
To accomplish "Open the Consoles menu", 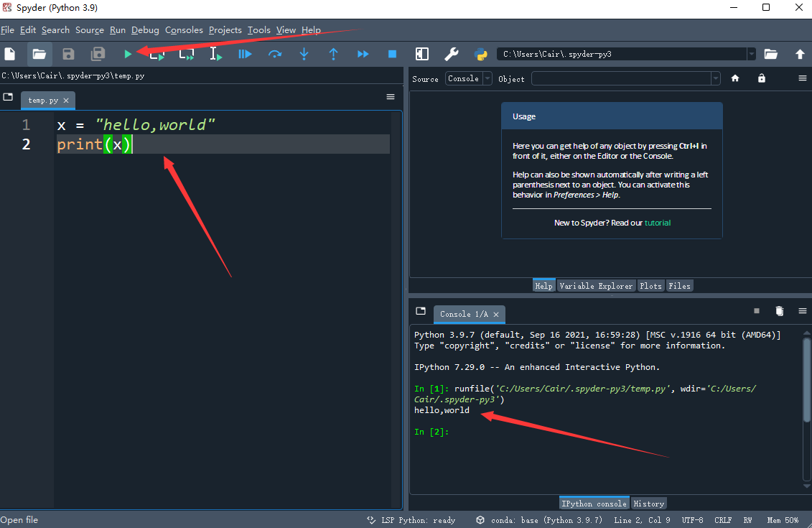I will point(184,30).
